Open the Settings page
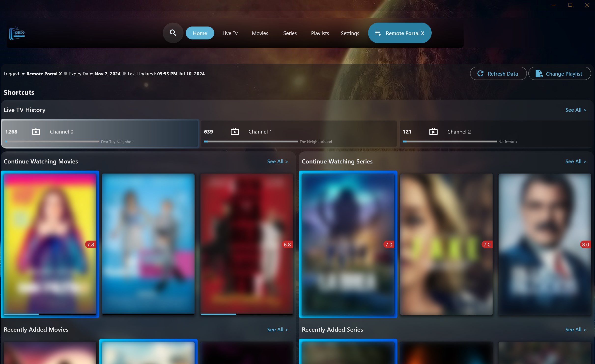Screen dimensions: 595x364 click(350, 33)
